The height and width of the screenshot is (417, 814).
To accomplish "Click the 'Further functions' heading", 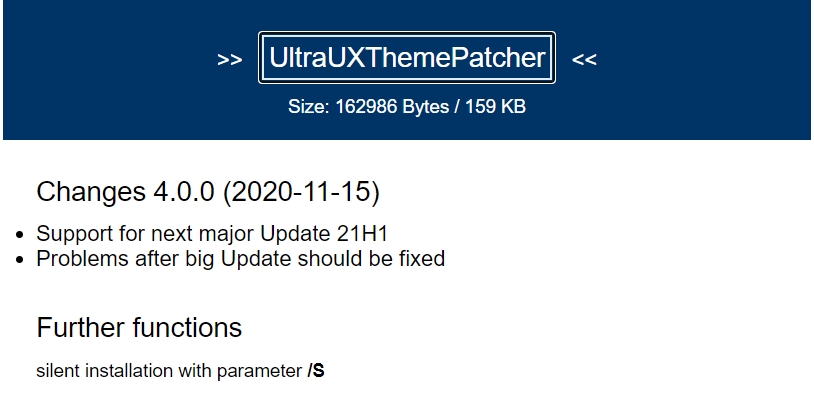I will (x=139, y=328).
